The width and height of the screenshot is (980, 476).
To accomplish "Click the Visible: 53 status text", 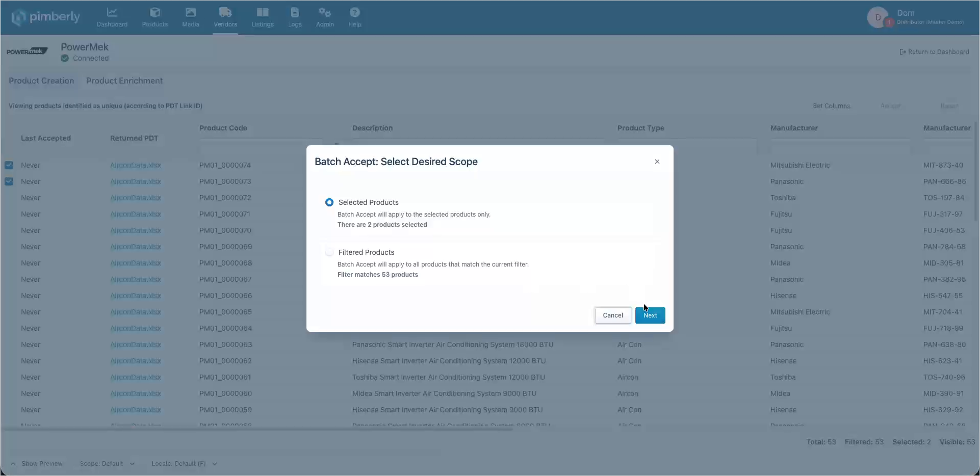I will click(957, 442).
